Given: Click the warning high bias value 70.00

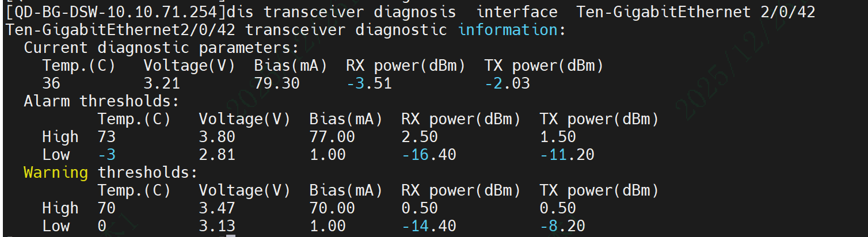Looking at the screenshot, I should pos(332,208).
